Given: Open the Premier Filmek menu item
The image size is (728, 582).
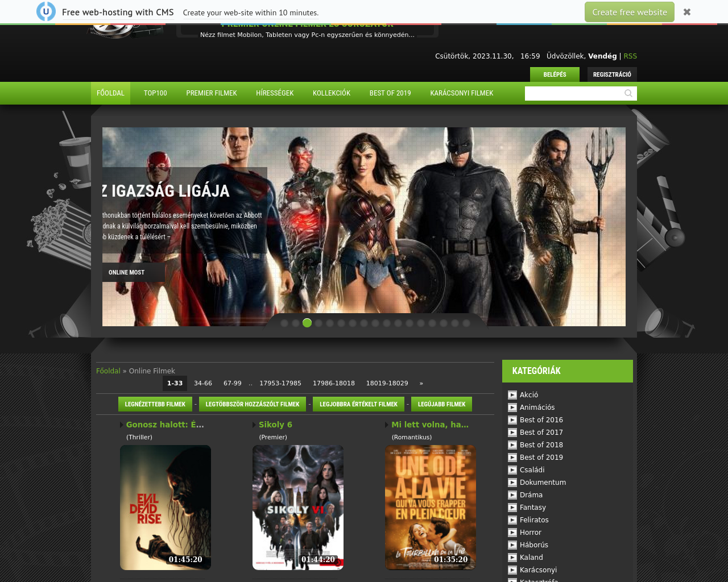Looking at the screenshot, I should click(212, 93).
